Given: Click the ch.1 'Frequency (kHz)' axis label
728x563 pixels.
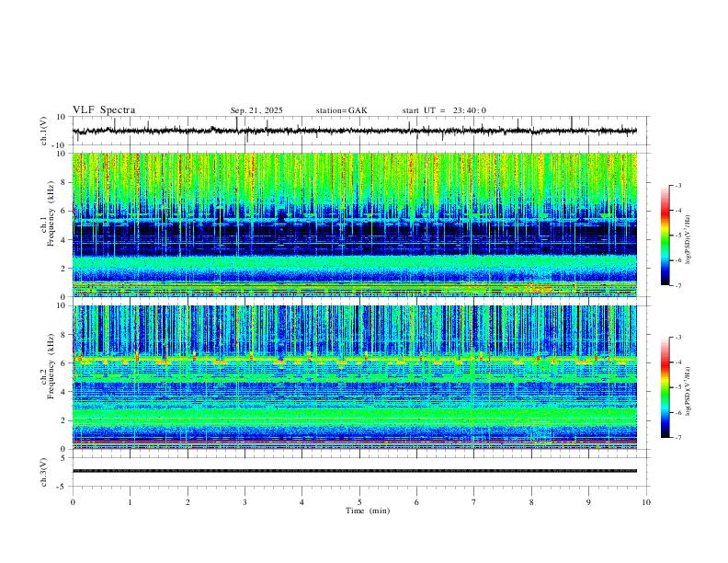Looking at the screenshot, I should tap(51, 212).
